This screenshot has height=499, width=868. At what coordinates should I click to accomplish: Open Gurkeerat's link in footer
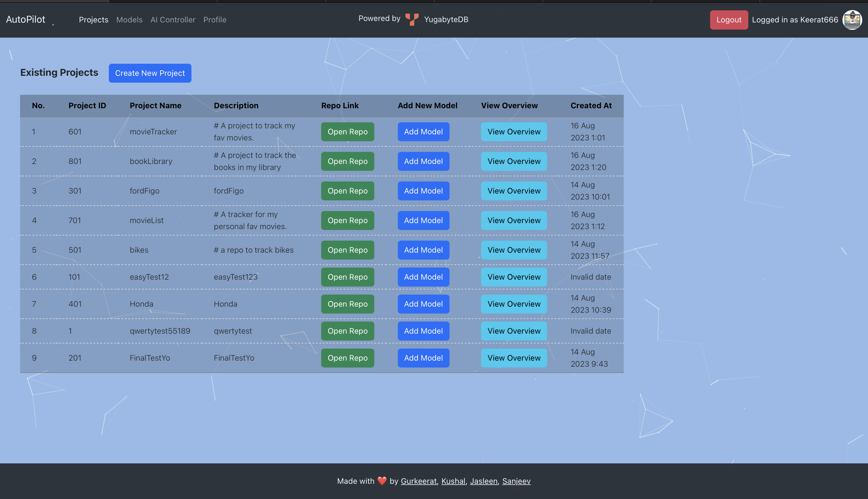tap(418, 481)
